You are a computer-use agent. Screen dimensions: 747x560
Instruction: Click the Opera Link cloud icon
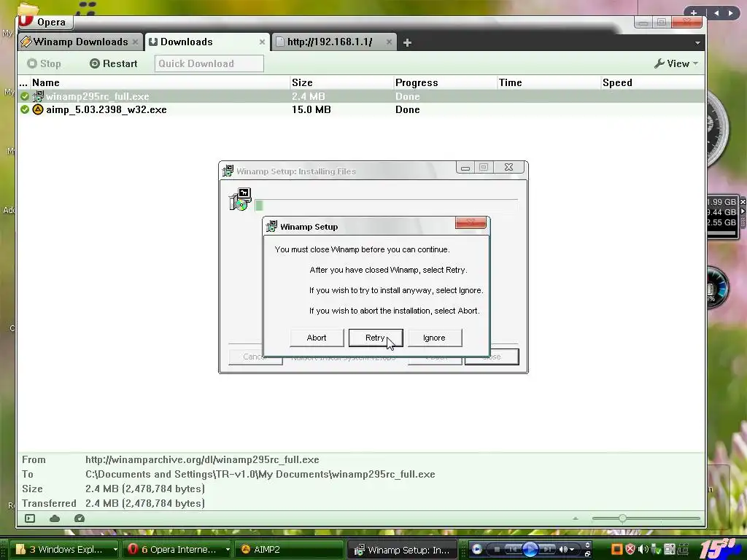[x=55, y=518]
